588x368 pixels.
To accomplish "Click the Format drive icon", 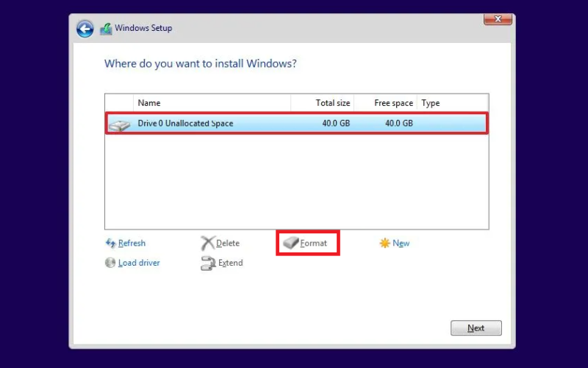I will [290, 243].
